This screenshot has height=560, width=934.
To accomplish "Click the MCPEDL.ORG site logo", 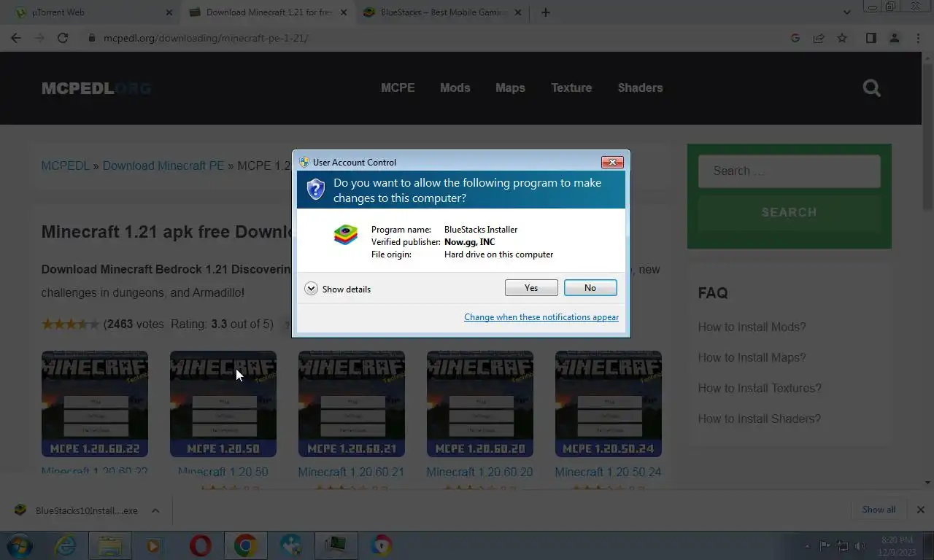I will [x=96, y=88].
